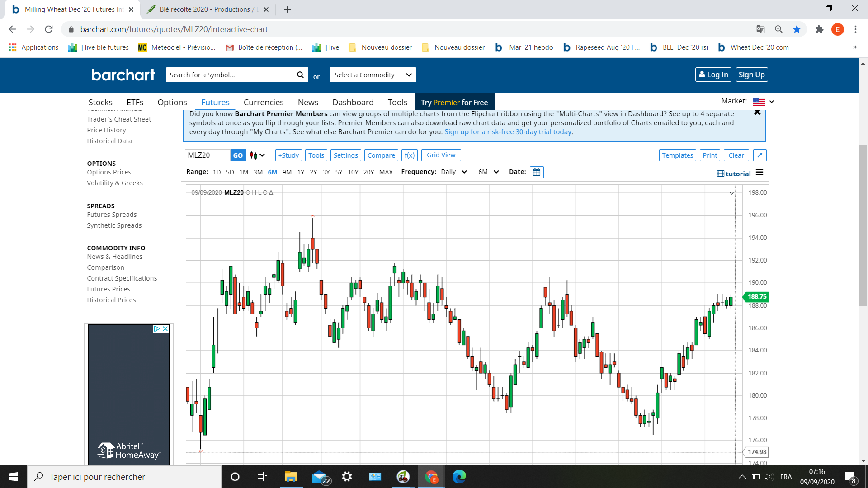Click the MLZ20 symbol input field

tap(208, 155)
